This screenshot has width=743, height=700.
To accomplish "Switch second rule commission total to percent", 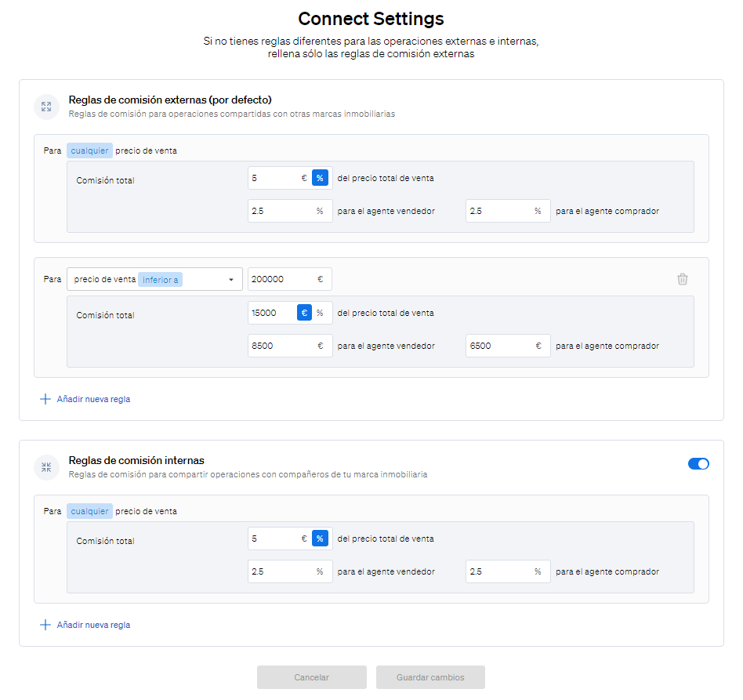I will (321, 313).
